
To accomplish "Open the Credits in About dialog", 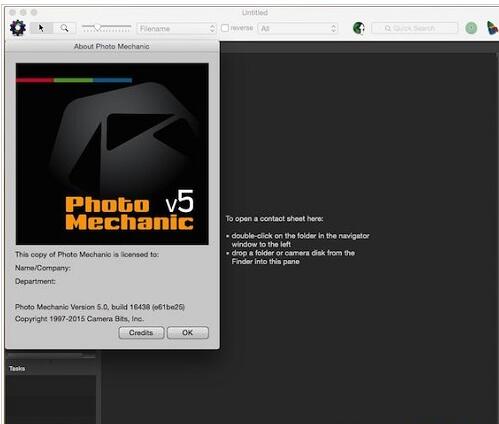I will 141,333.
